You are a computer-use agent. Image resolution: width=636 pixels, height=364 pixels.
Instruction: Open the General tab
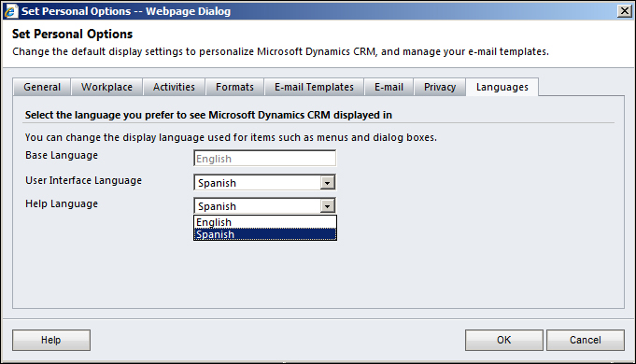pos(42,87)
